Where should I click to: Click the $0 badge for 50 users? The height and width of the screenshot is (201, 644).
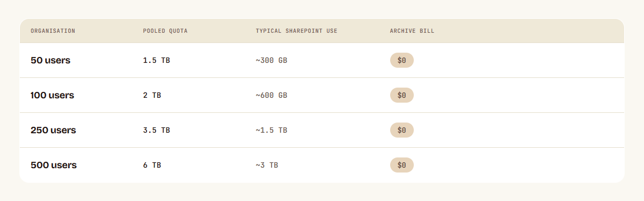[402, 60]
